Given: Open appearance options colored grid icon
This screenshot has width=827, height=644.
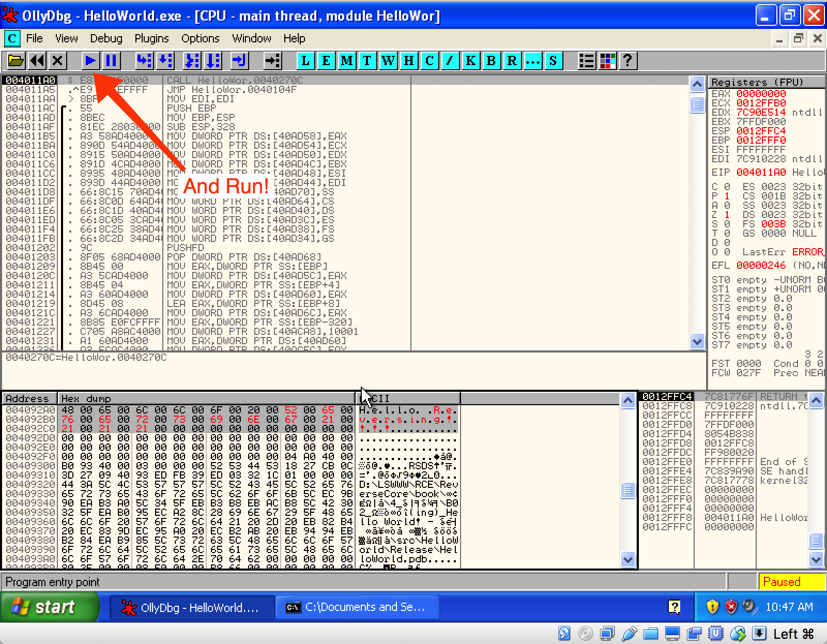Looking at the screenshot, I should [x=607, y=61].
